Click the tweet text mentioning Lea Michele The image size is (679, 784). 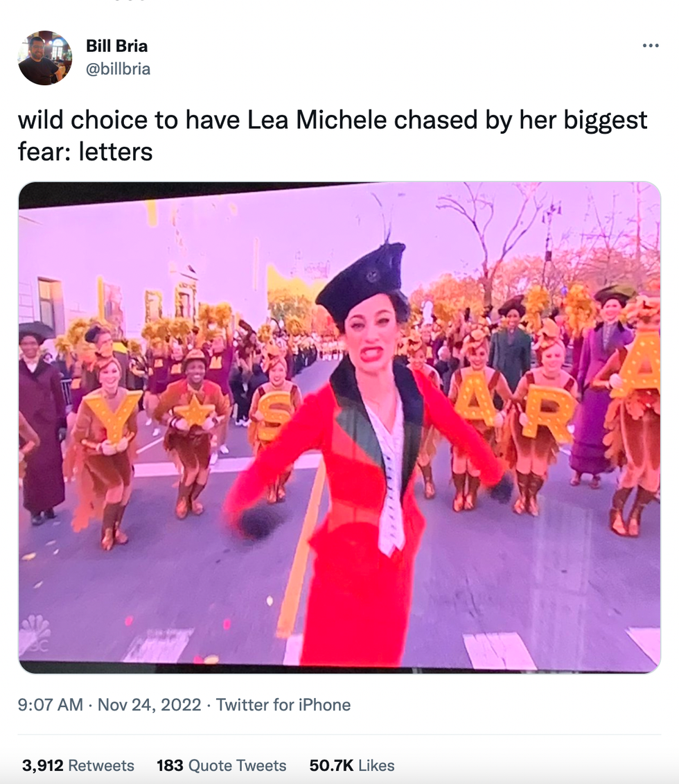pos(333,121)
